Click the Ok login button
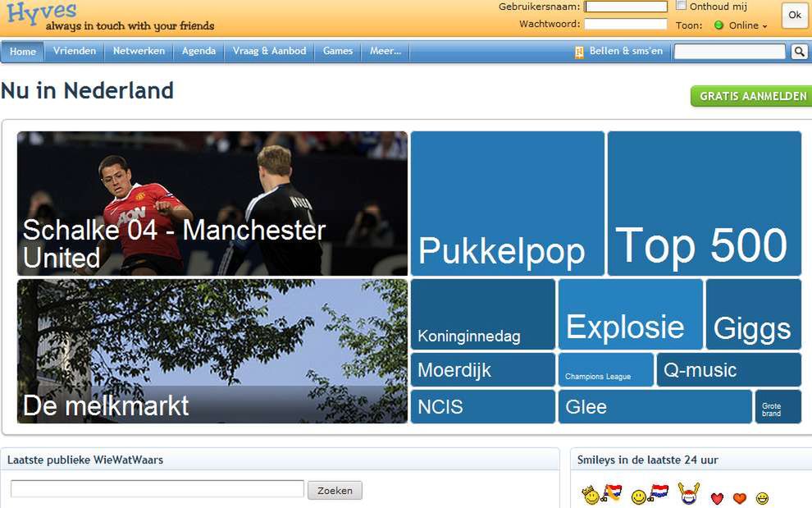The image size is (812, 508). click(795, 15)
